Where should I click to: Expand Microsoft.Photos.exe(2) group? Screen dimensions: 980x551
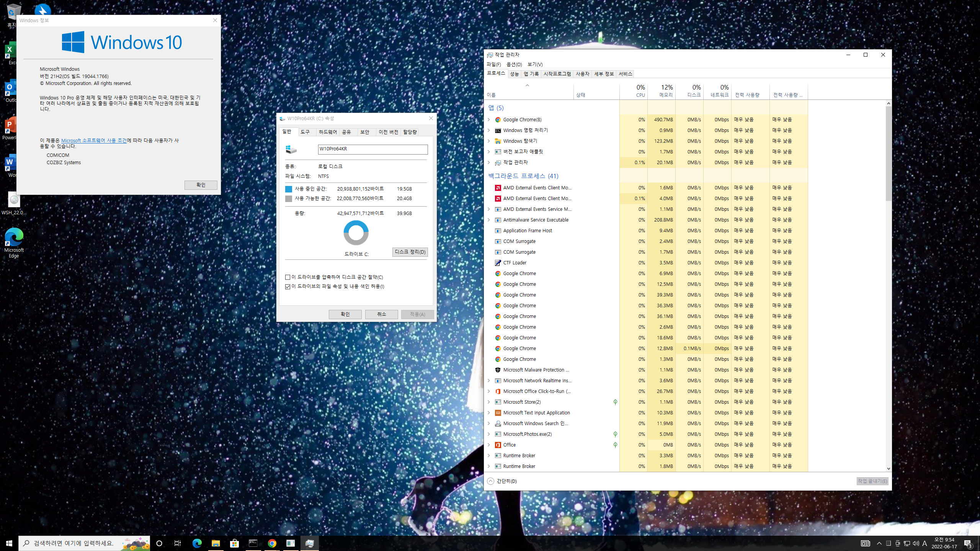click(x=489, y=434)
